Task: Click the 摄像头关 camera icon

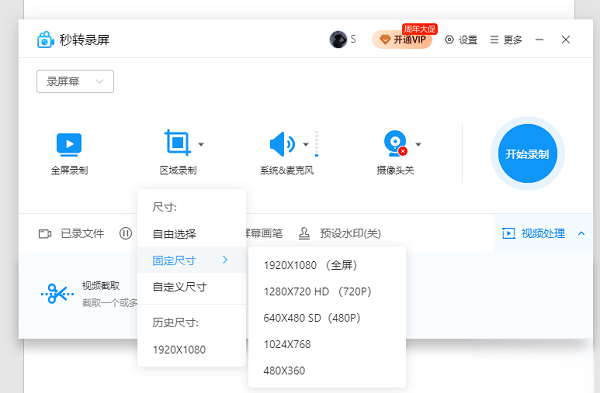Action: (395, 144)
